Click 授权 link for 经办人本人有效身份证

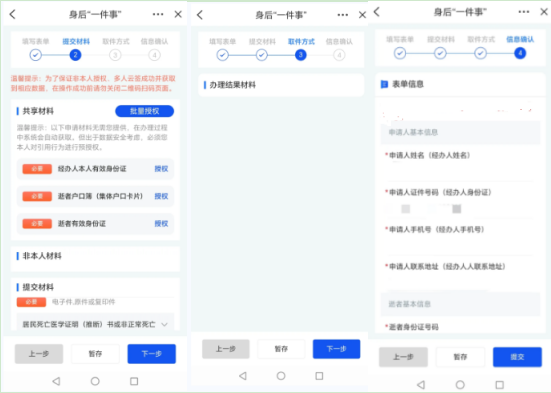coord(161,169)
